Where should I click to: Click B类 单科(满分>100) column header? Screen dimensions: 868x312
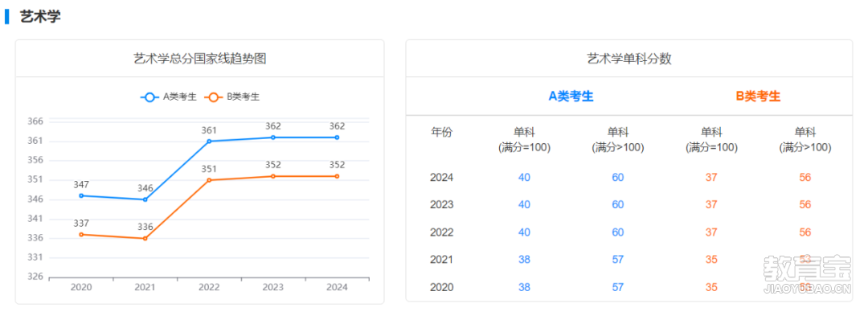(805, 140)
